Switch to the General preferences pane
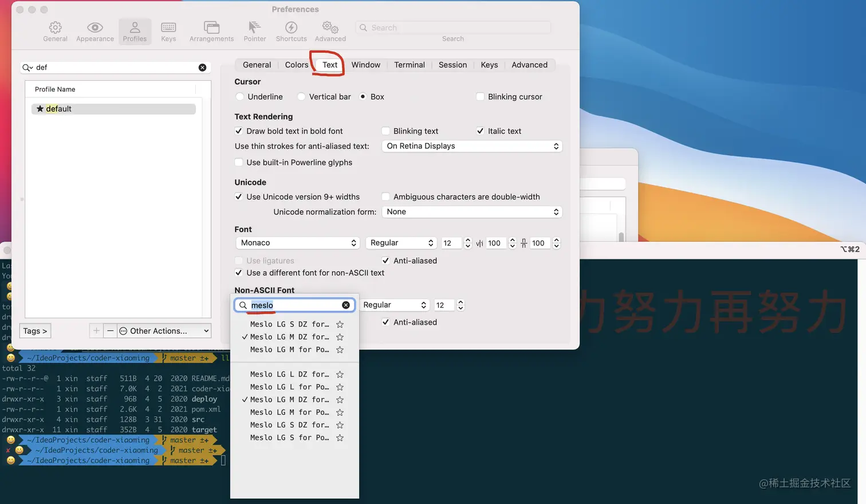The image size is (866, 504). point(55,31)
